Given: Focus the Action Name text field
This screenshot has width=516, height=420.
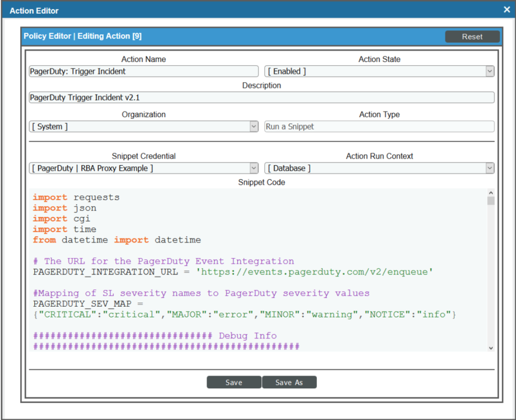Looking at the screenshot, I should (x=144, y=72).
